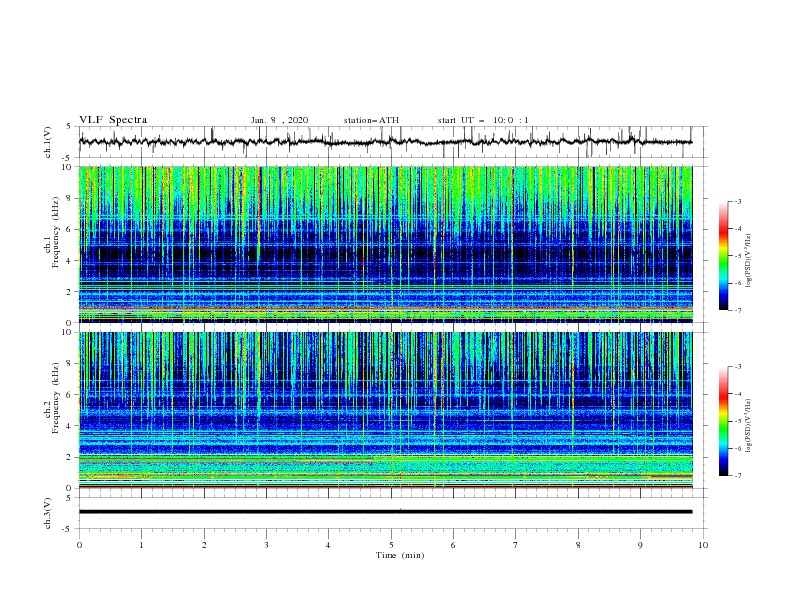Click the ch.2 spectrogram color bar
Viewport: 792px width, 612px height.
tap(724, 421)
